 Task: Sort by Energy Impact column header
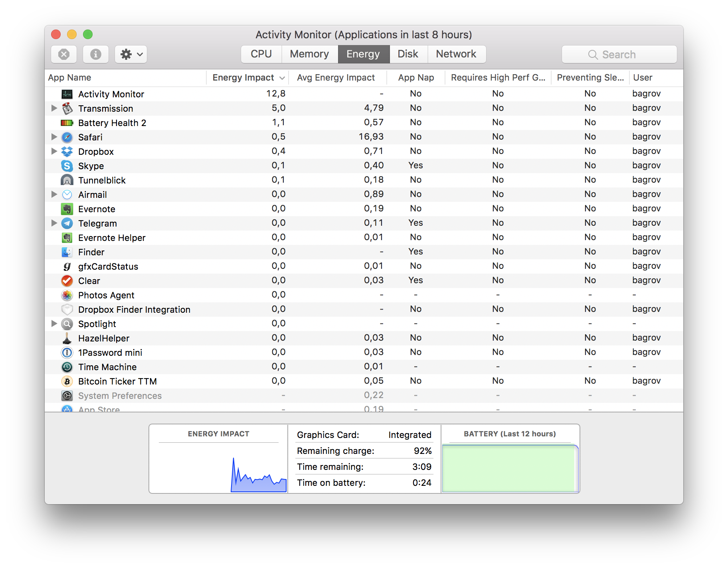pos(247,78)
